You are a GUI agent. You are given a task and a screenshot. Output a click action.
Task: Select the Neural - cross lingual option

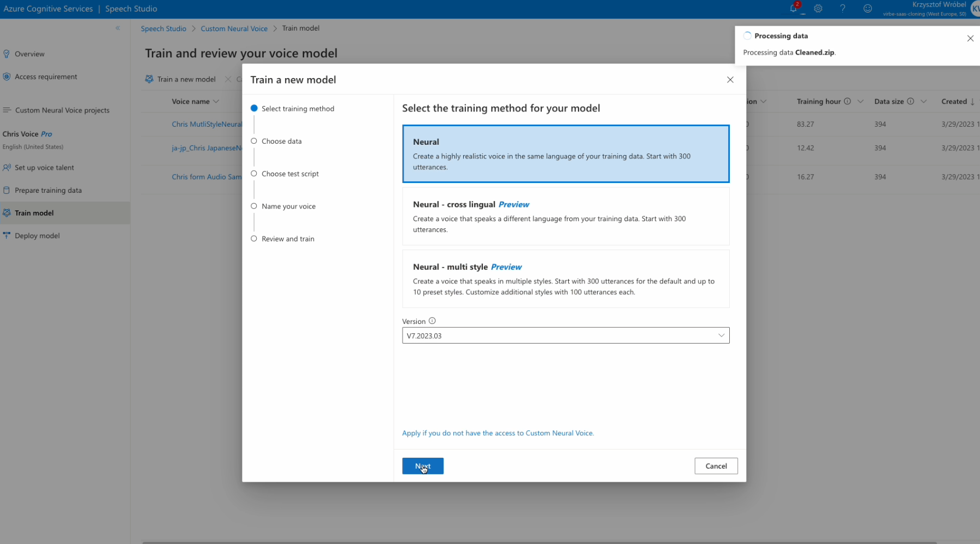pyautogui.click(x=565, y=216)
